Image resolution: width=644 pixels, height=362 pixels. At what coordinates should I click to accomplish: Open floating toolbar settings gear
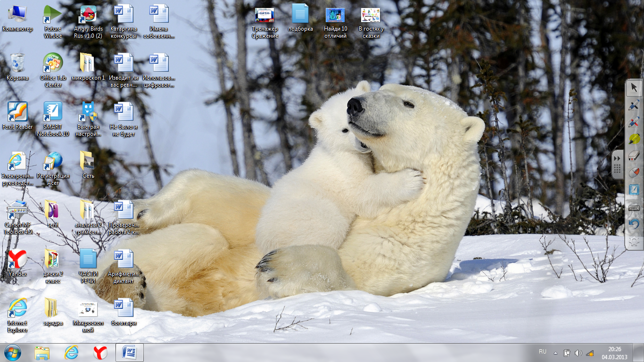634,241
